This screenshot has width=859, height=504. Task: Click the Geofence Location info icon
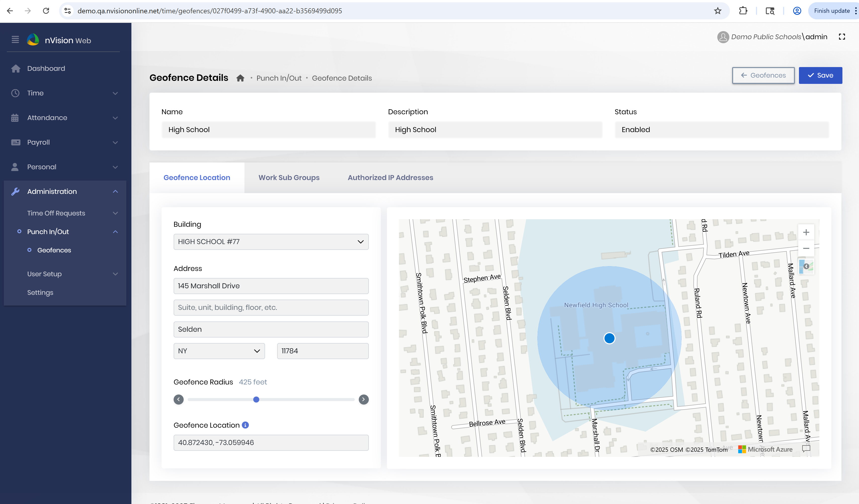pyautogui.click(x=245, y=425)
